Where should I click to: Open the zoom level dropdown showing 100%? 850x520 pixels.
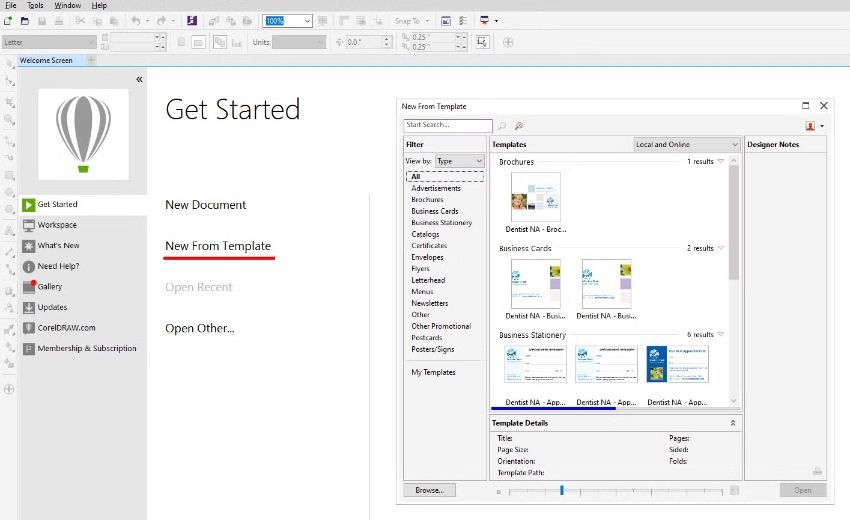(307, 21)
